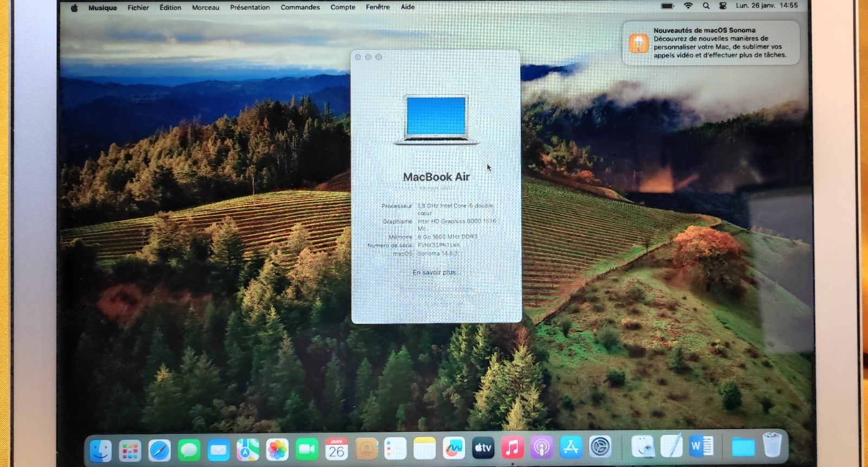The height and width of the screenshot is (467, 868).
Task: Click the Music app icon in the Dock
Action: click(x=512, y=447)
